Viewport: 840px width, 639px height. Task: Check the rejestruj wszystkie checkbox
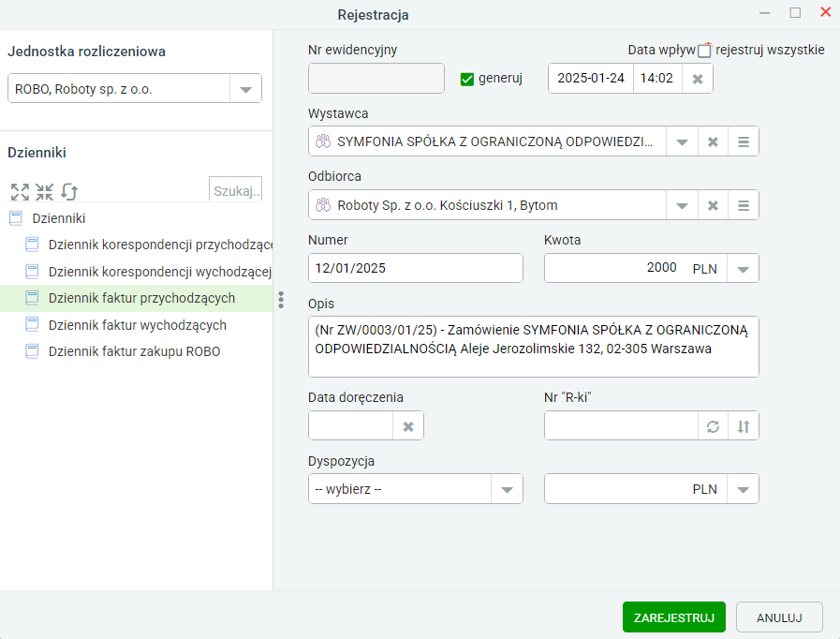point(704,51)
